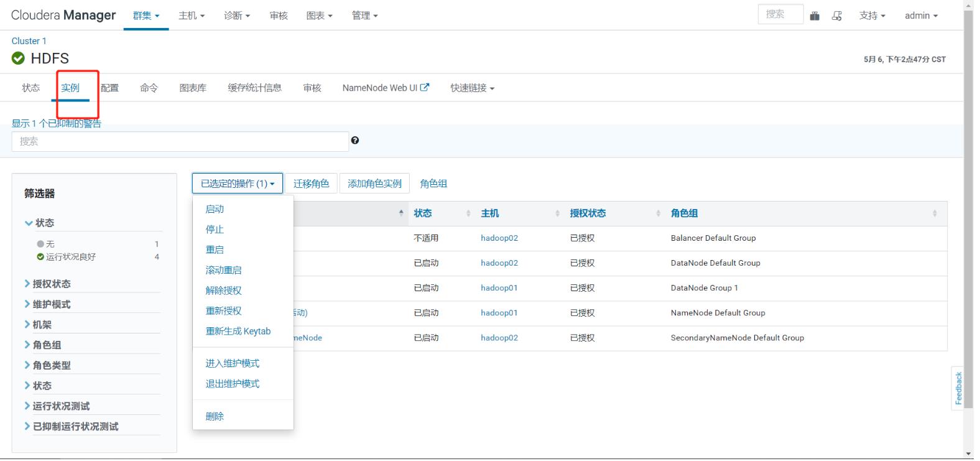Viewport: 980px width, 461px height.
Task: Click 显示 1 个已抑制的警告 link
Action: [x=57, y=124]
